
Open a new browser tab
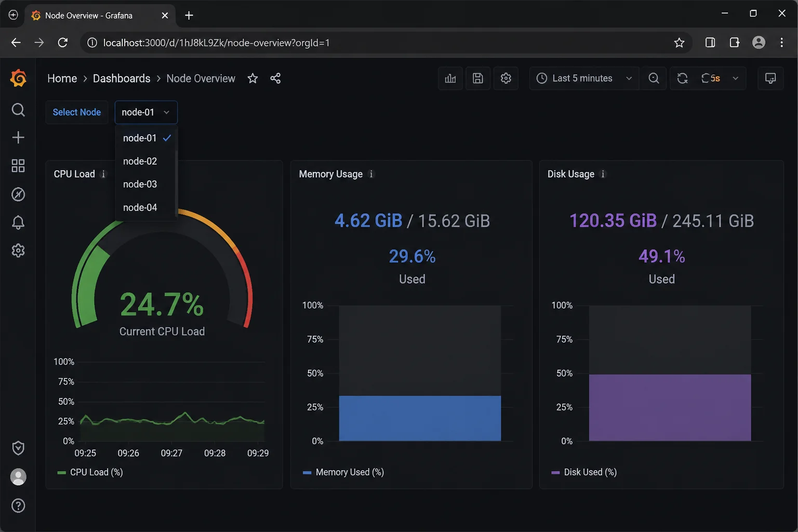189,16
